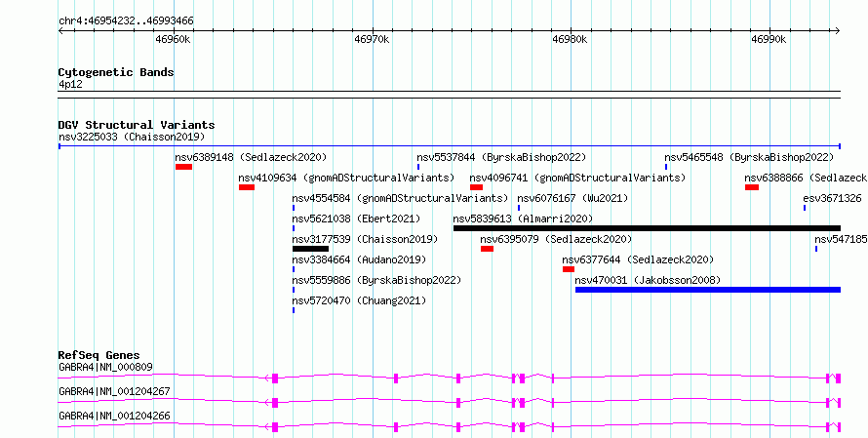Screen dimensions: 868x438
Task: Open nsv3177539 (Chaisson2019) label
Action: pos(366,239)
